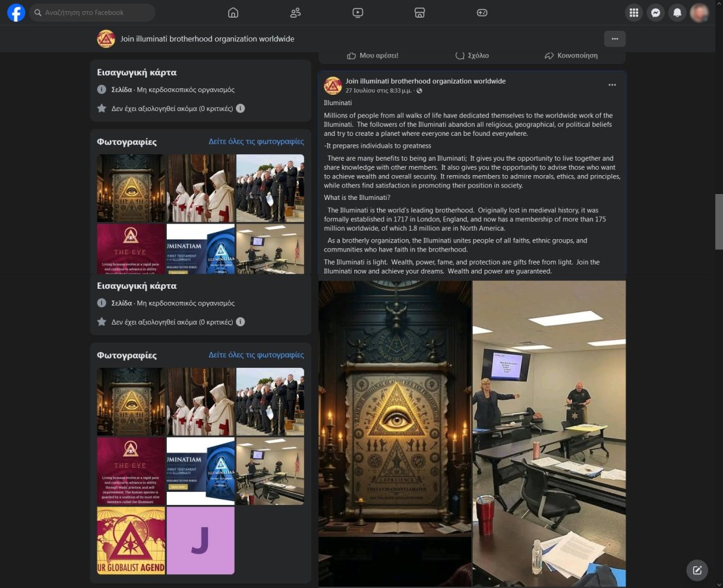The width and height of the screenshot is (723, 588).
Task: Click the Κοινοποίηση share button
Action: [571, 56]
